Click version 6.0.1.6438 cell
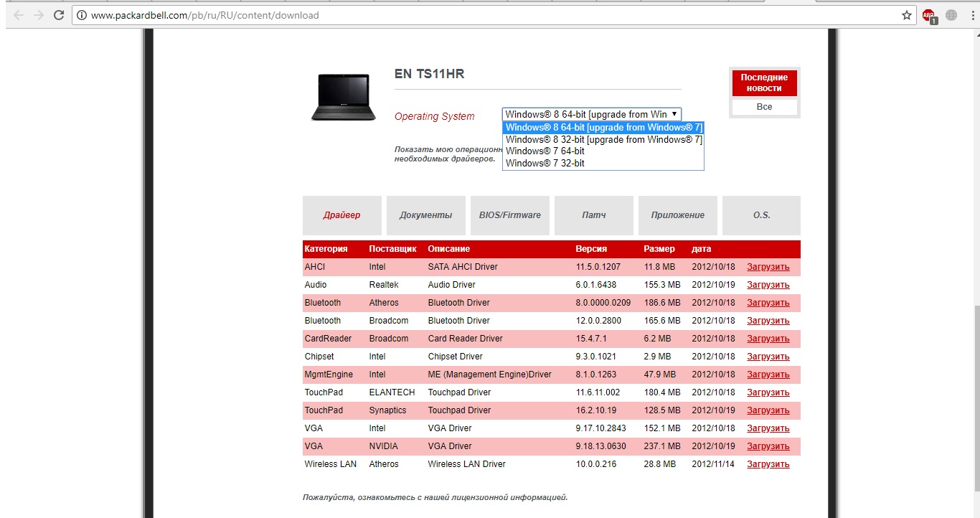Screen dimensions: 980x518 [x=596, y=285]
